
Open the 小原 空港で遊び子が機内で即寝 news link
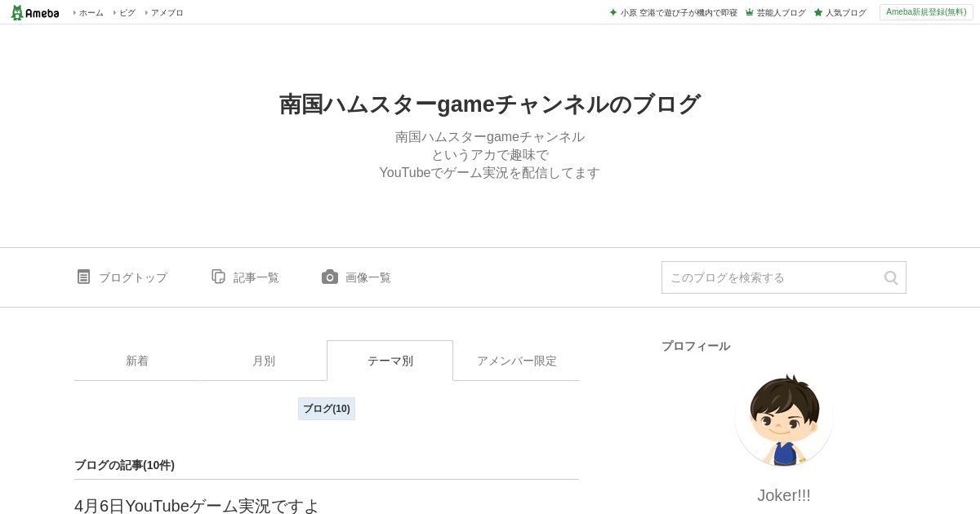pos(679,13)
